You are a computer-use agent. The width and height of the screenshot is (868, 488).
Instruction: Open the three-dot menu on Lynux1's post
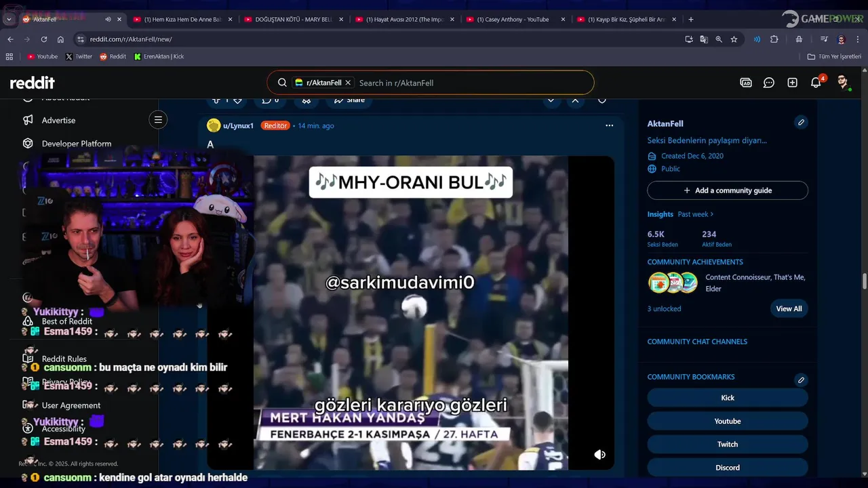pyautogui.click(x=609, y=125)
